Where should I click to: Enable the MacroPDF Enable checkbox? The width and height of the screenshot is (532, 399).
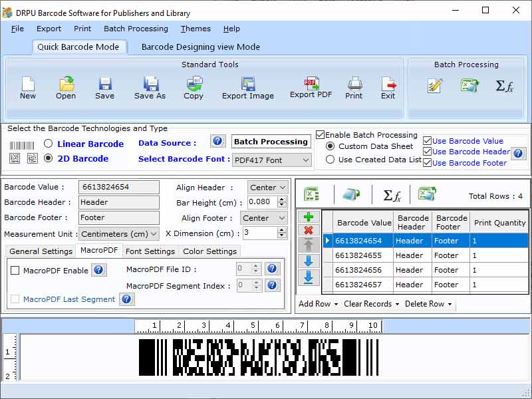point(14,269)
